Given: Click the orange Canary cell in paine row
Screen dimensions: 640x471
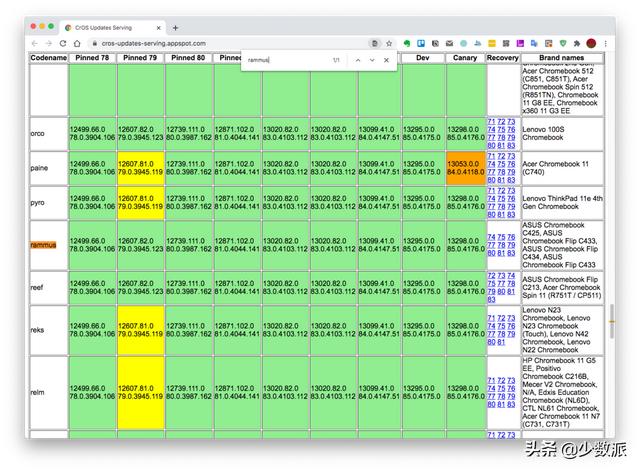Looking at the screenshot, I should 466,168.
